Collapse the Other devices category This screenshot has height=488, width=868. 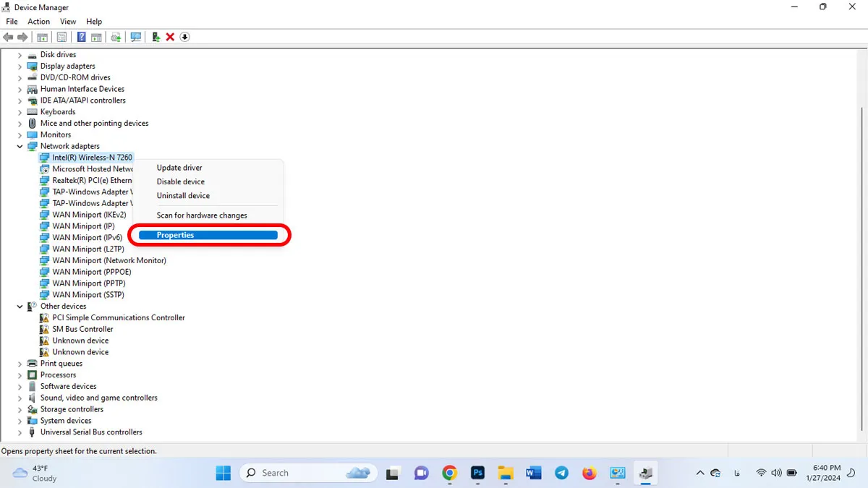pos(20,307)
